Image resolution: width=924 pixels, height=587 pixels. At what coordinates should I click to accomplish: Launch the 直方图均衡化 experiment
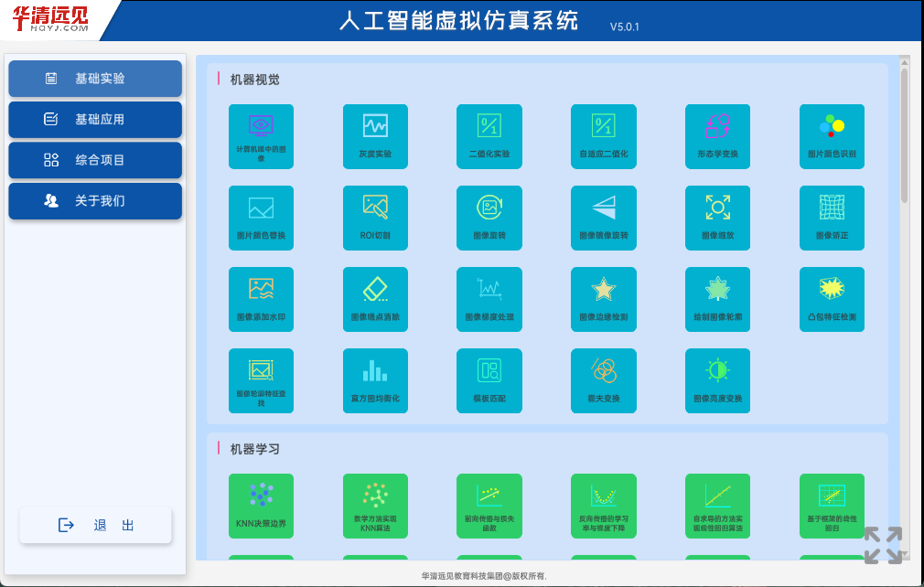pos(375,380)
